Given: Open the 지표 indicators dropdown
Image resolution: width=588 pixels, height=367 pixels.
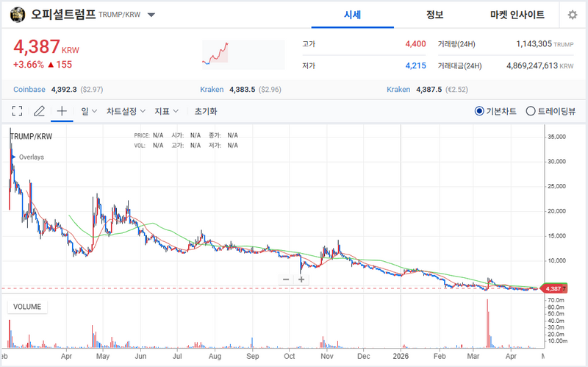Looking at the screenshot, I should [166, 111].
